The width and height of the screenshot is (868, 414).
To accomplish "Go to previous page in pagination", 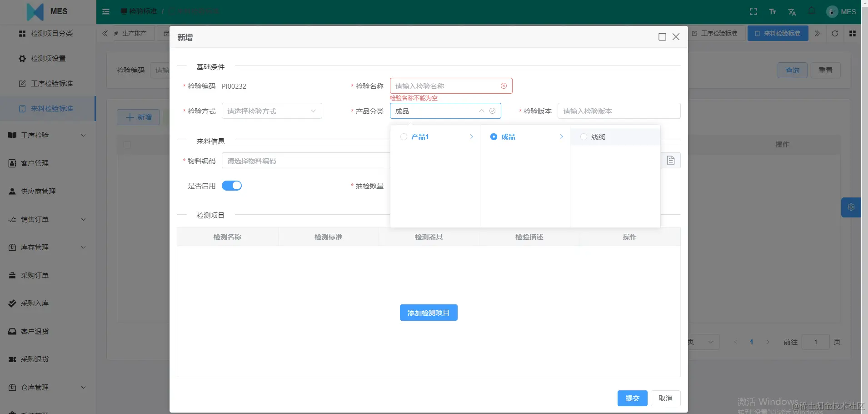I will pyautogui.click(x=736, y=342).
